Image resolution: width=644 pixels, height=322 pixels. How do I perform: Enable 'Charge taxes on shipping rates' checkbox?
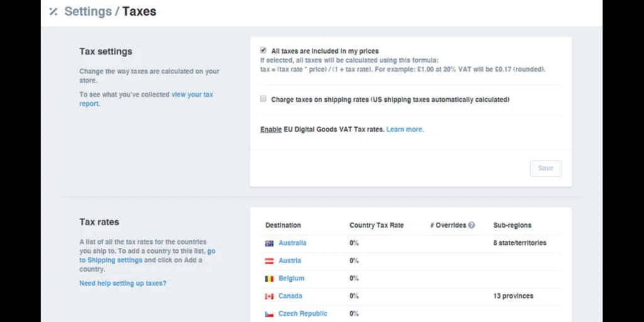(x=264, y=99)
